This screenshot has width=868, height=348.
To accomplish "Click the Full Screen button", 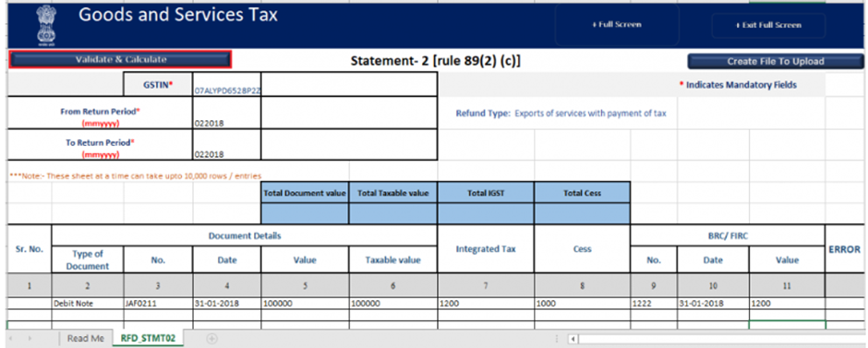I will point(617,25).
